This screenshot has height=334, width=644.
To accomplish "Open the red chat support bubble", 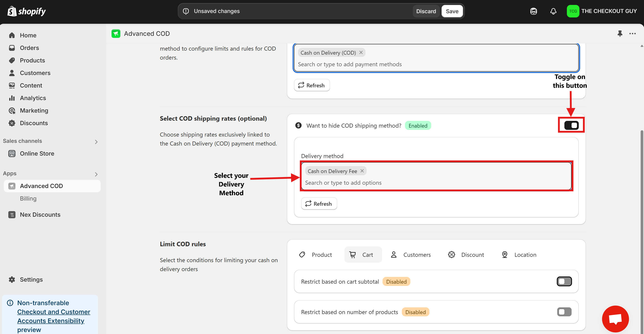I will 615,319.
